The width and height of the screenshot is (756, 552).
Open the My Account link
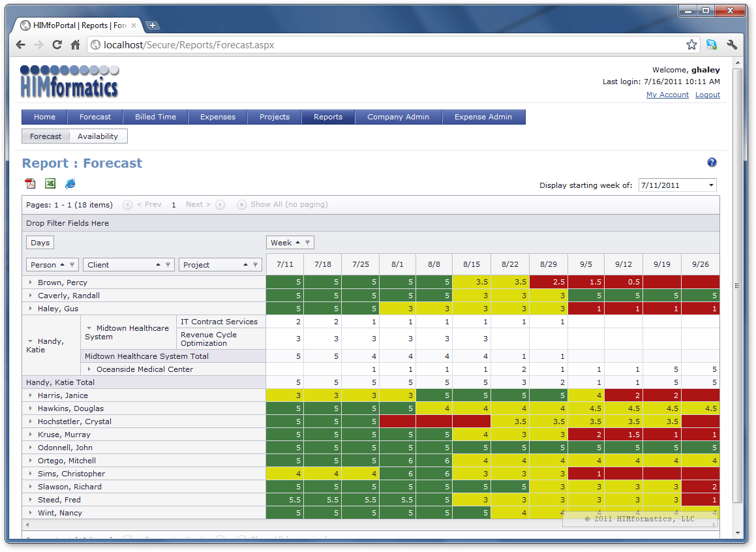667,95
